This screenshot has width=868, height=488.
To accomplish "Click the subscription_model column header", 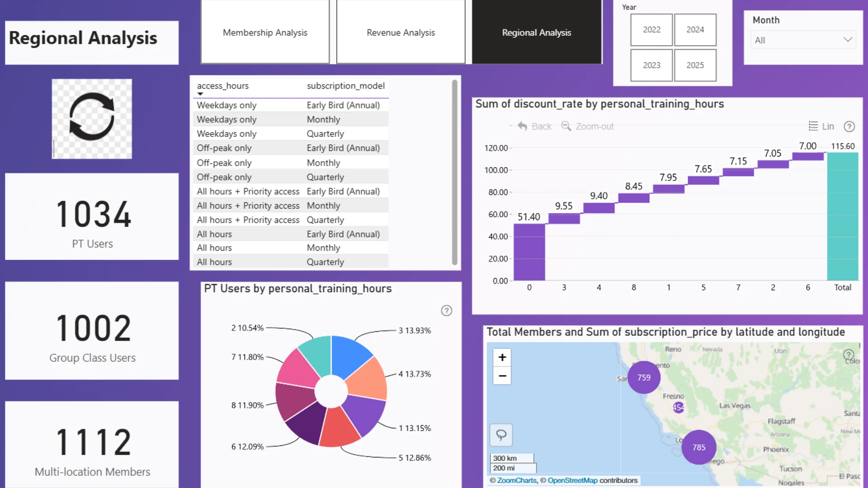I will point(346,85).
